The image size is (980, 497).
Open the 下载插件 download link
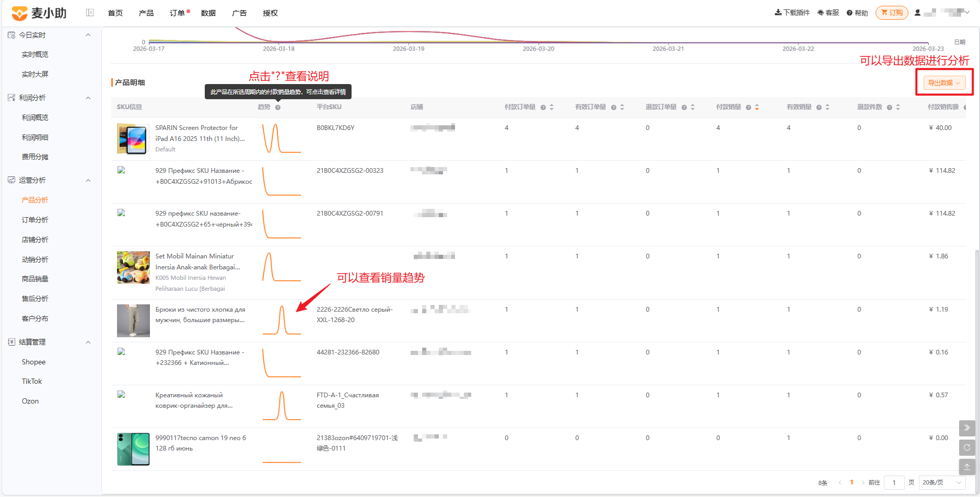(792, 13)
